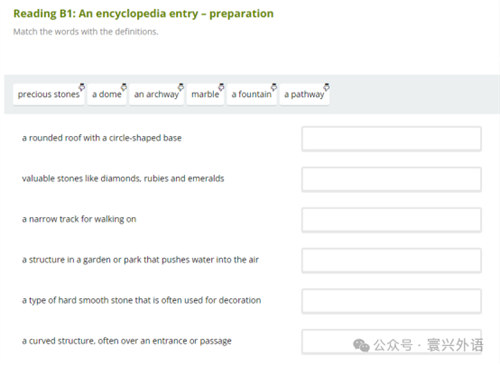Click answer box for hard smooth stone definition

pyautogui.click(x=391, y=301)
